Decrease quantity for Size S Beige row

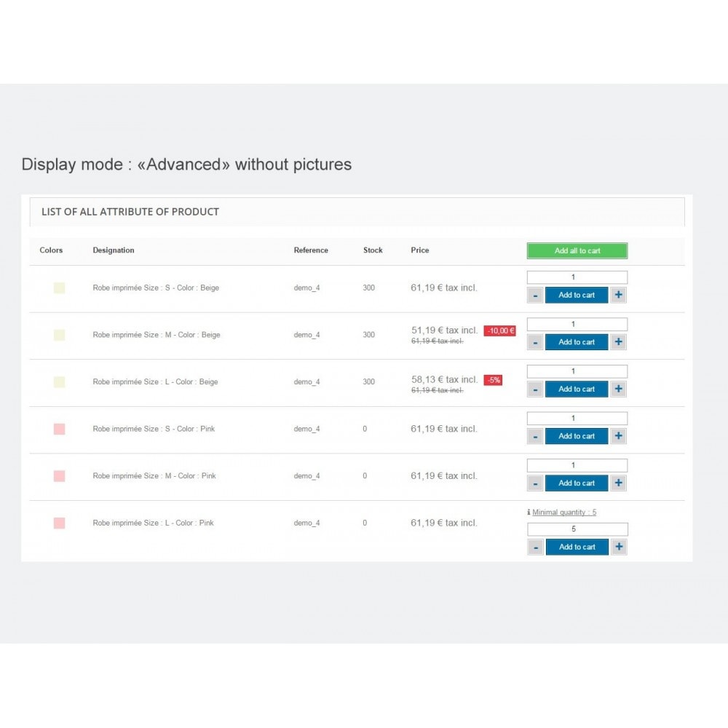click(x=535, y=296)
